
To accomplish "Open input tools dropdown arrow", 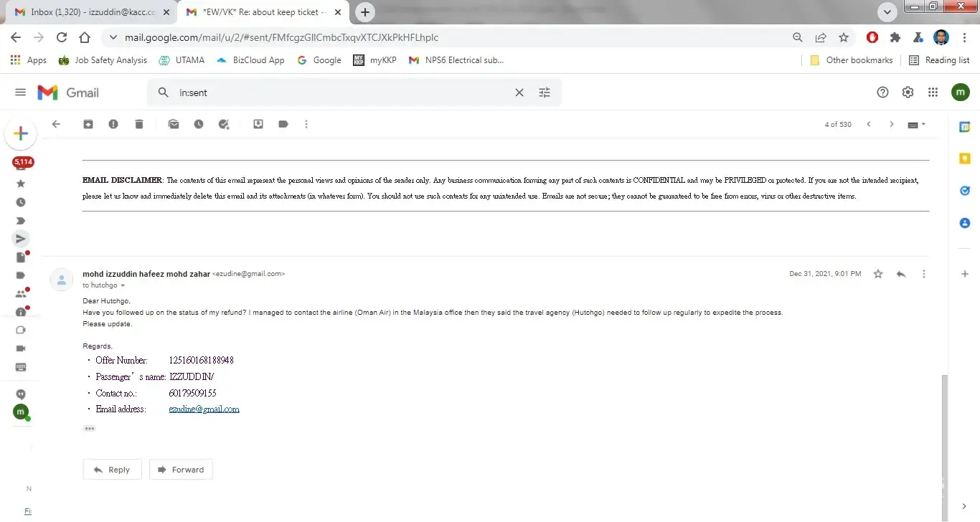I will click(923, 124).
